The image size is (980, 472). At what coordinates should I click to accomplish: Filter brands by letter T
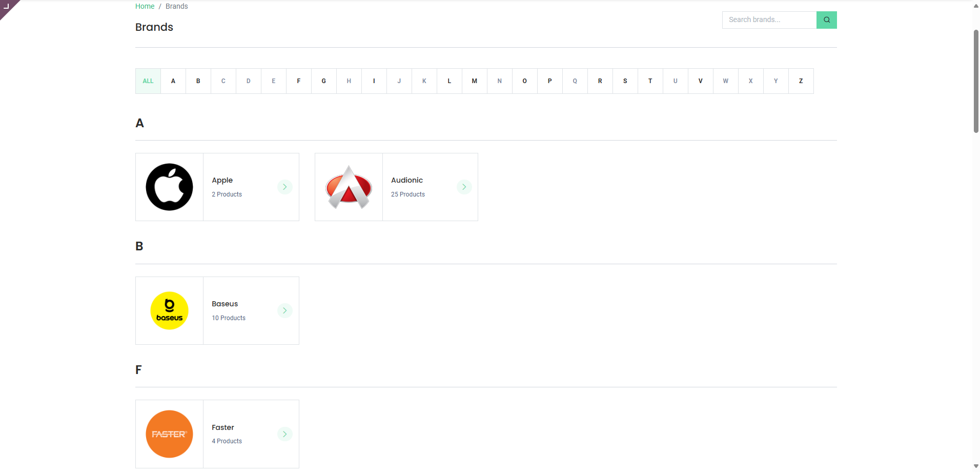click(650, 81)
